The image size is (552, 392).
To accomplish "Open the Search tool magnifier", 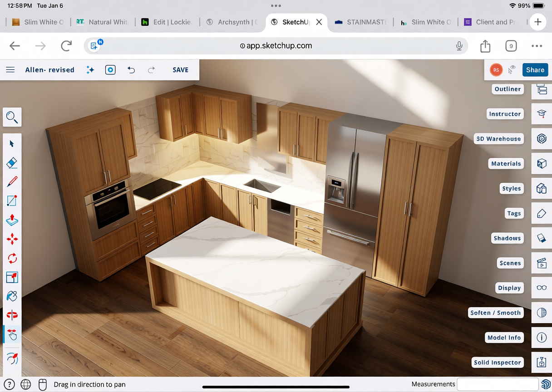I will pos(12,118).
